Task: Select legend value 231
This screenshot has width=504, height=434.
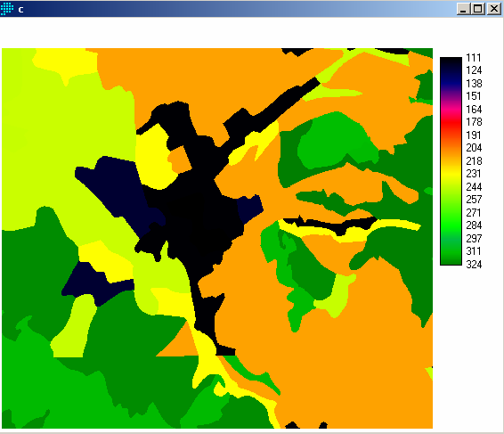Action: 474,174
